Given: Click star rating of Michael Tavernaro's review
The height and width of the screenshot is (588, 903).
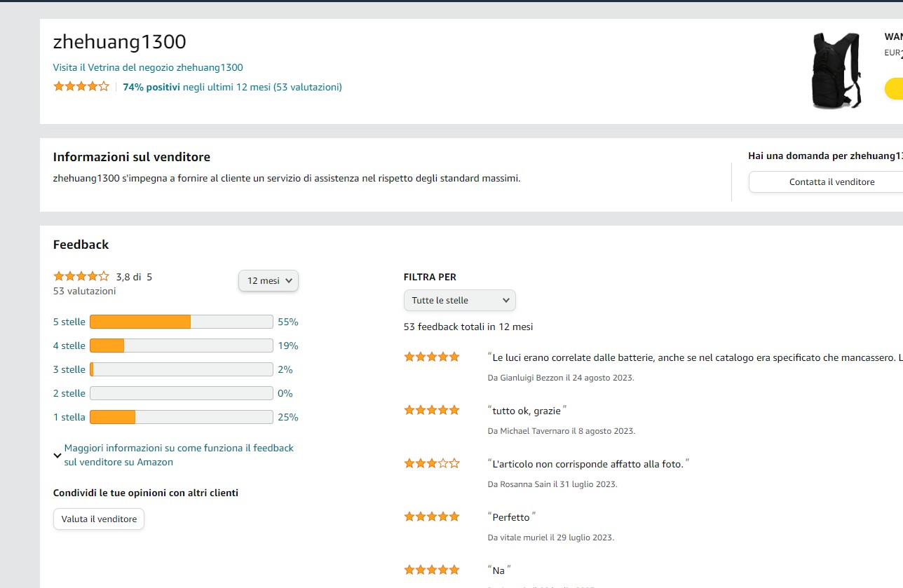Looking at the screenshot, I should (x=431, y=410).
